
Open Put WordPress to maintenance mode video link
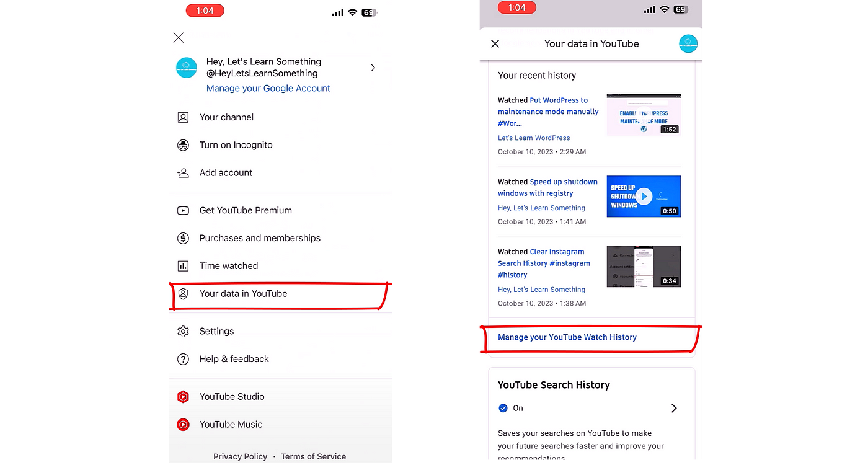click(x=548, y=112)
